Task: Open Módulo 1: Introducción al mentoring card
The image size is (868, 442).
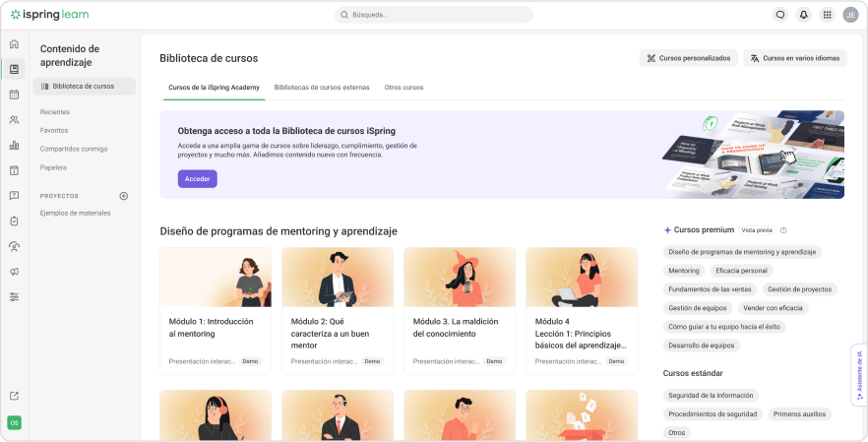Action: click(216, 311)
